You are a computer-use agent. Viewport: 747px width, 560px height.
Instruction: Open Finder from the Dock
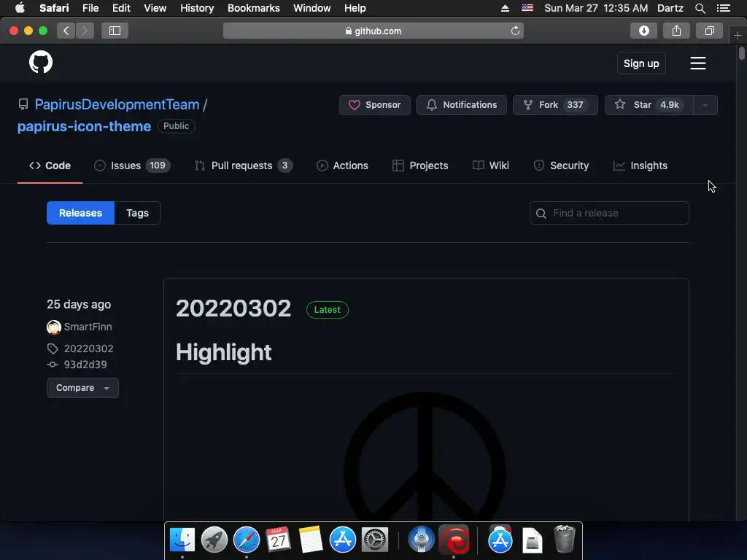[x=182, y=540]
